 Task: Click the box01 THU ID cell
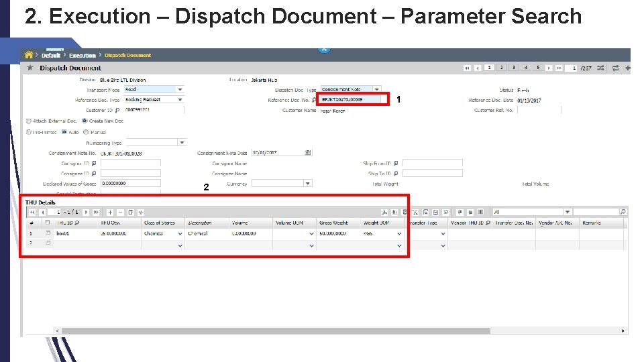76,233
